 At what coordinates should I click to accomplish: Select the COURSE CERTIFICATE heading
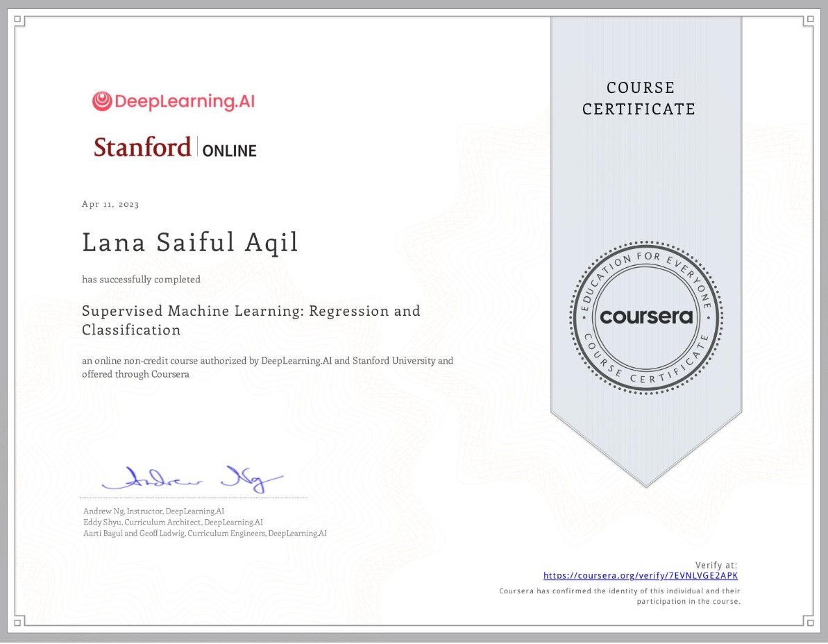[639, 98]
